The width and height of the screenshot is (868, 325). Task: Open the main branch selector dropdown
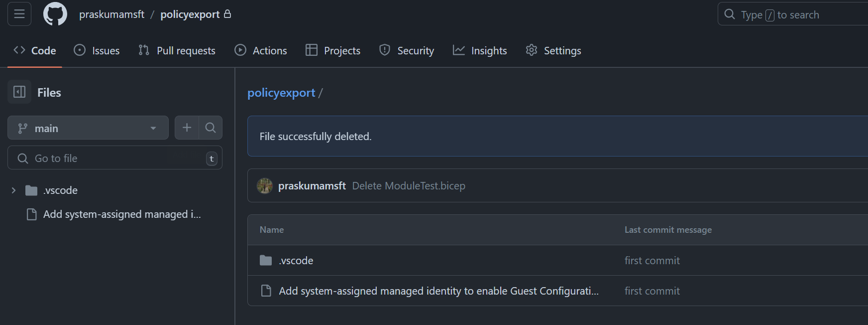(88, 128)
